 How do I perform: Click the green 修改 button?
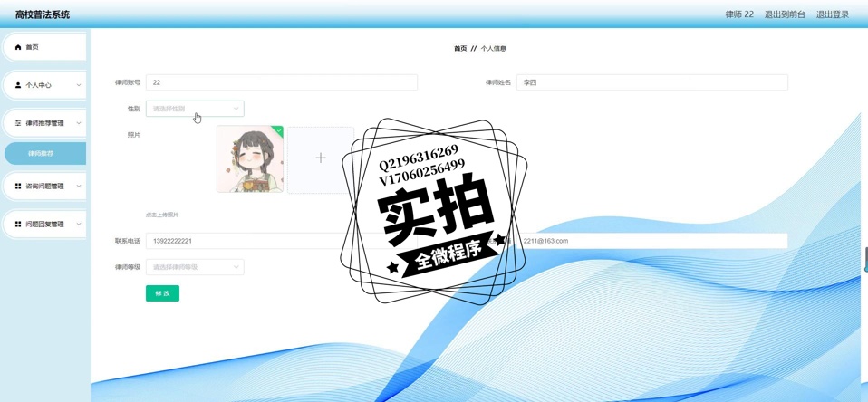[x=162, y=293]
